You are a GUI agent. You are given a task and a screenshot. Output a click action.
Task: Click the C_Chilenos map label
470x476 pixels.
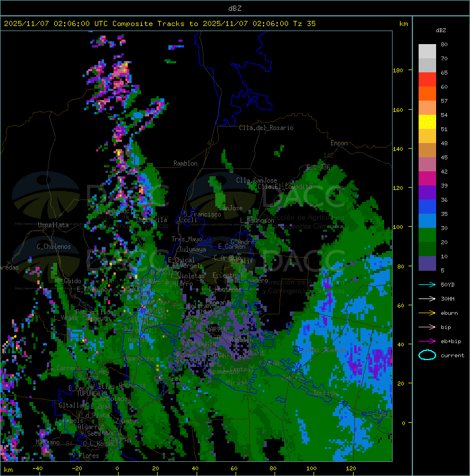(x=54, y=246)
